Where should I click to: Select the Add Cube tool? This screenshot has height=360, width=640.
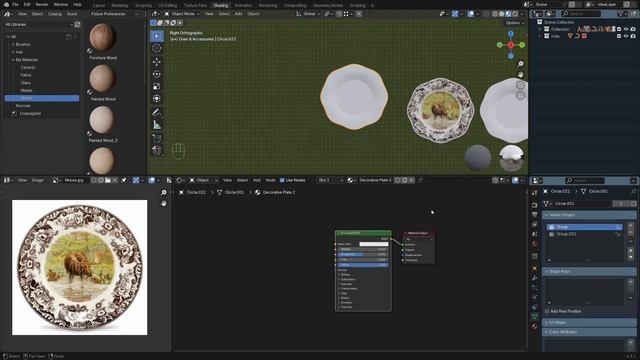pyautogui.click(x=157, y=138)
